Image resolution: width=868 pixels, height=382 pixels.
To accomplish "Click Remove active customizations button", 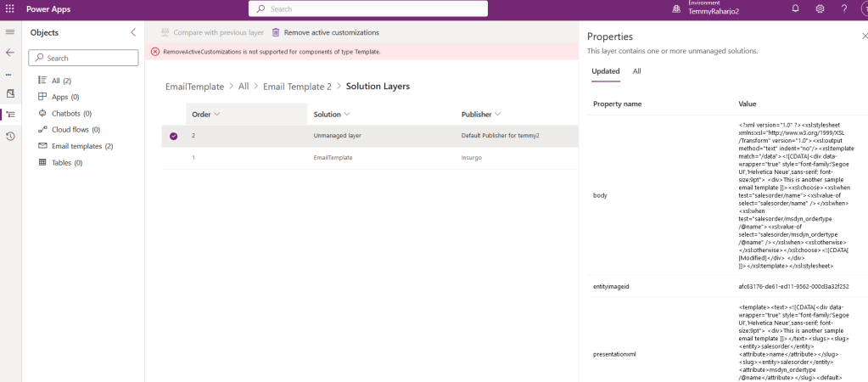I will [x=326, y=32].
